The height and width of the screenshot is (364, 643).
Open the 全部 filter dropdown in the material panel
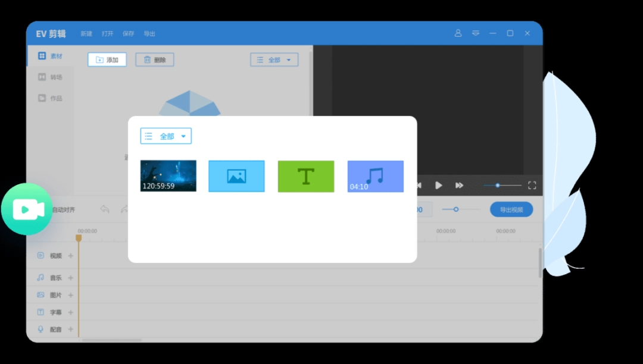274,59
